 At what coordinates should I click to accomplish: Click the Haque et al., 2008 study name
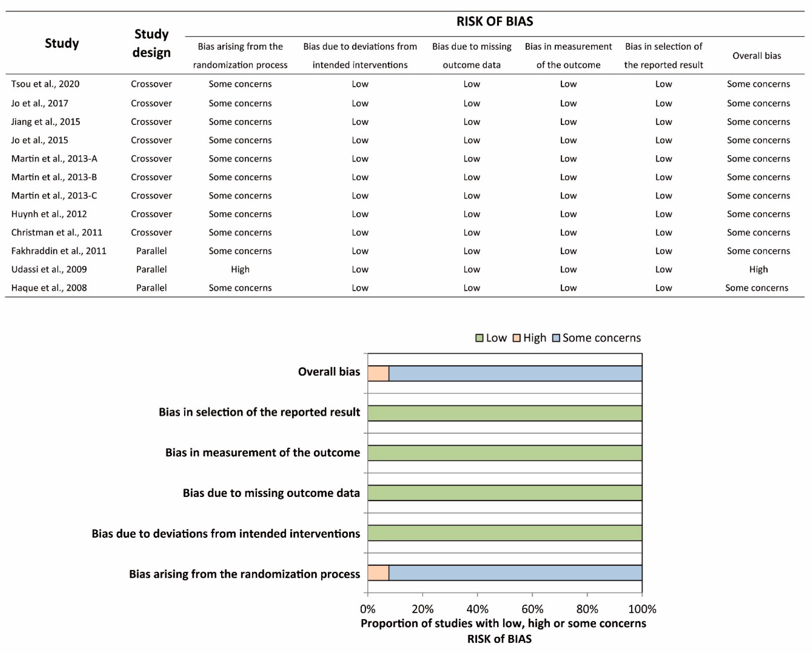click(49, 288)
